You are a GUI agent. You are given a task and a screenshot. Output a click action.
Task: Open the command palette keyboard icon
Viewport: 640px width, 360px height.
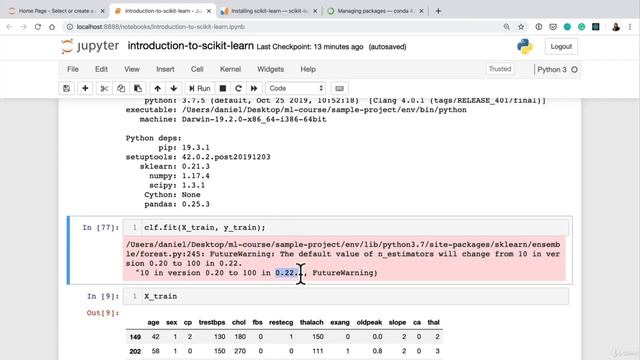[339, 88]
